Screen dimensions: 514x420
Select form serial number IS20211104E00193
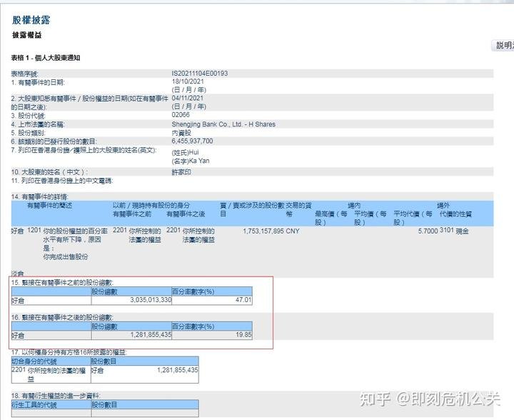(200, 74)
